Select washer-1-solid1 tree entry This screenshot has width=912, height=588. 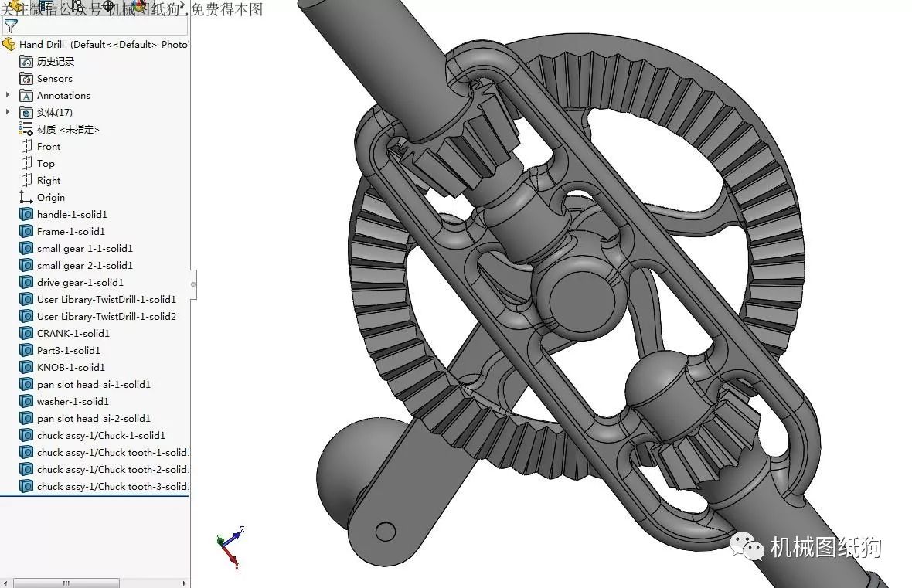[x=73, y=401]
